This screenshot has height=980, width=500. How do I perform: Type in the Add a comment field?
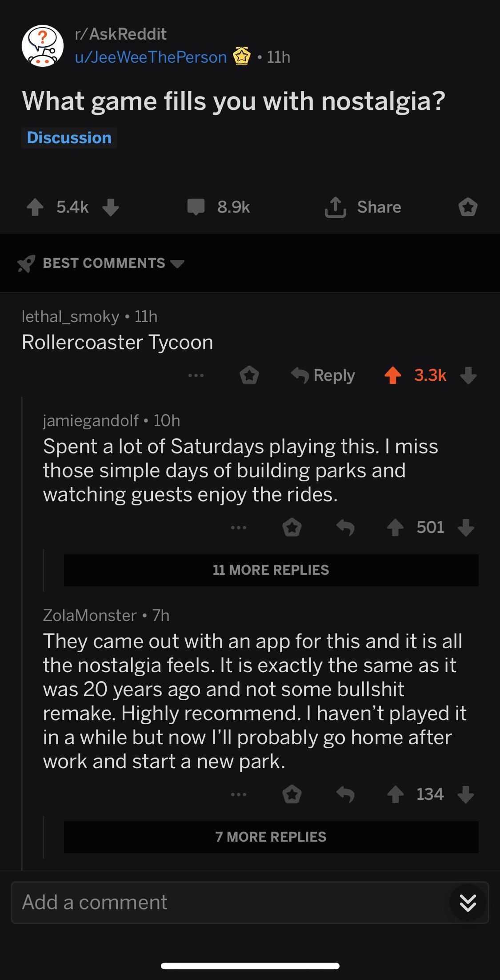[222, 903]
